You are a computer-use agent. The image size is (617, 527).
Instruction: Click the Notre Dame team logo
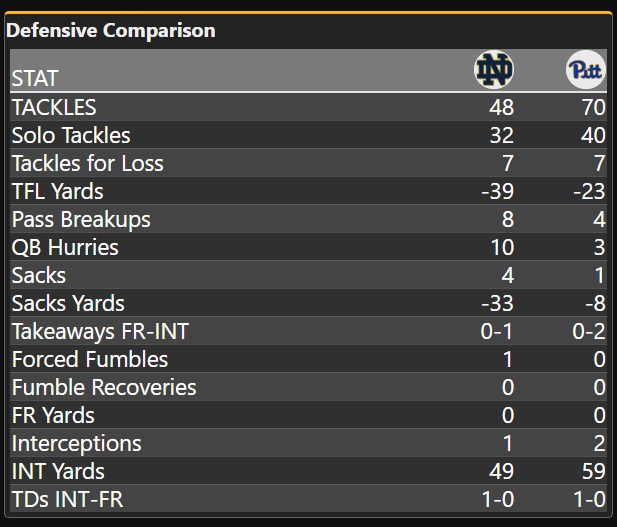point(493,70)
